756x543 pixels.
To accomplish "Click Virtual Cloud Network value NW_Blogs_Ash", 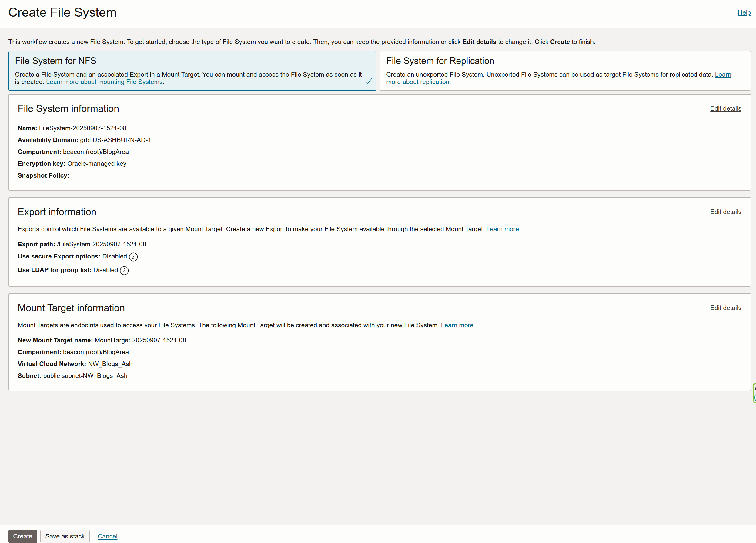I will [x=110, y=364].
